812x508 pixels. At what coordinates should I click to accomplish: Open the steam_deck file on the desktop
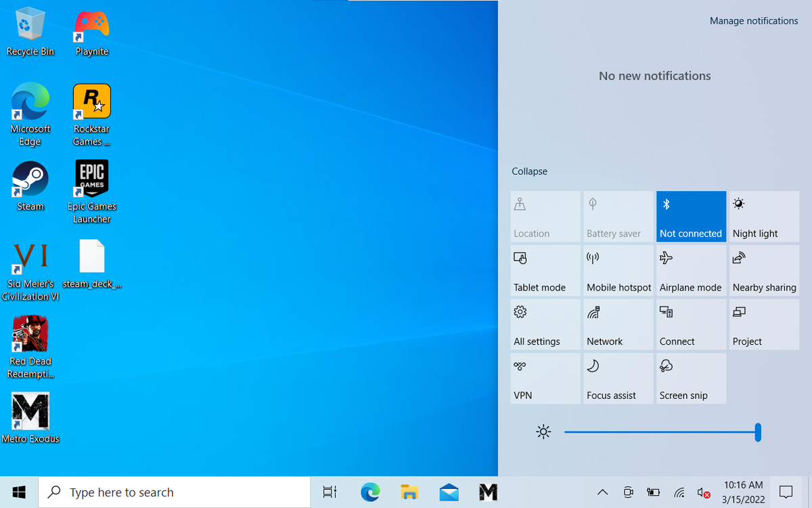[92, 257]
